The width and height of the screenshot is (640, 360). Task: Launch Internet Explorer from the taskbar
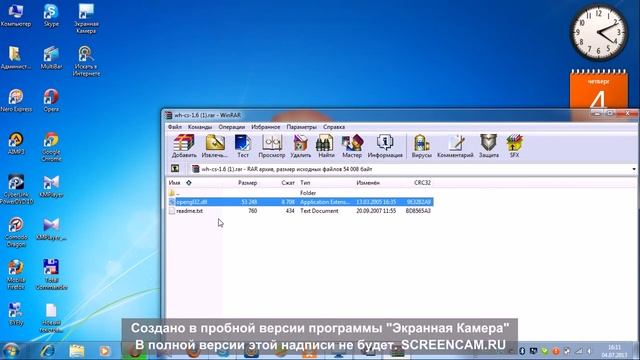[x=47, y=351]
